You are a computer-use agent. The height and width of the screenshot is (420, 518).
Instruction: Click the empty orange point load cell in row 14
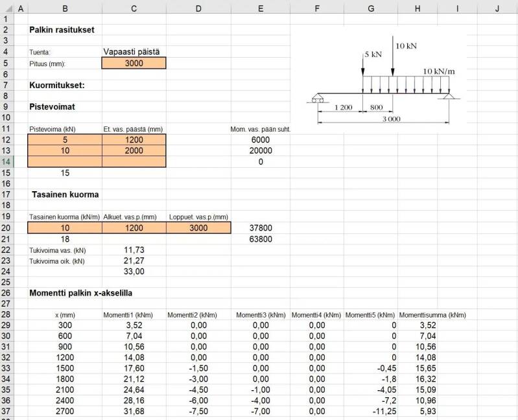click(65, 162)
